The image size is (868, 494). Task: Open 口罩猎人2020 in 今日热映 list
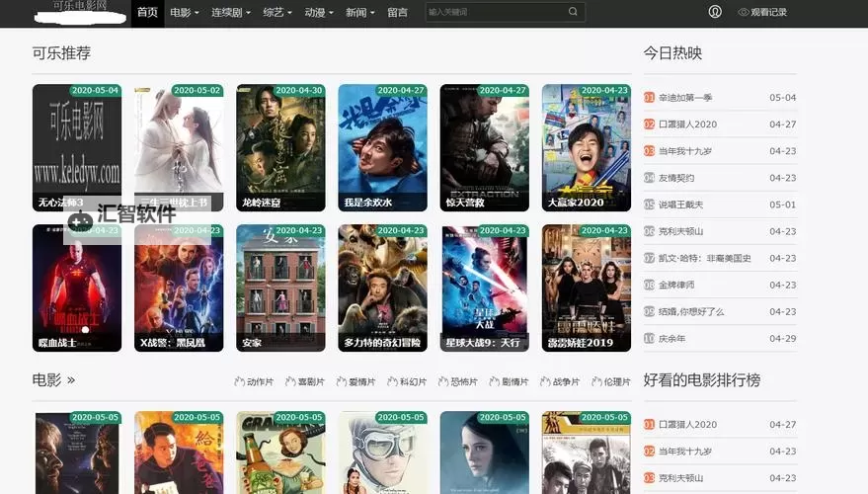(687, 124)
